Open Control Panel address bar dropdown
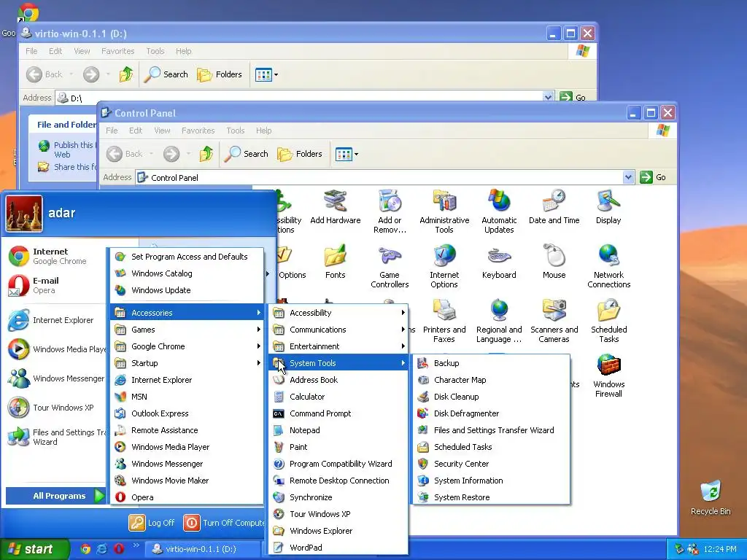747x560 pixels. click(628, 177)
